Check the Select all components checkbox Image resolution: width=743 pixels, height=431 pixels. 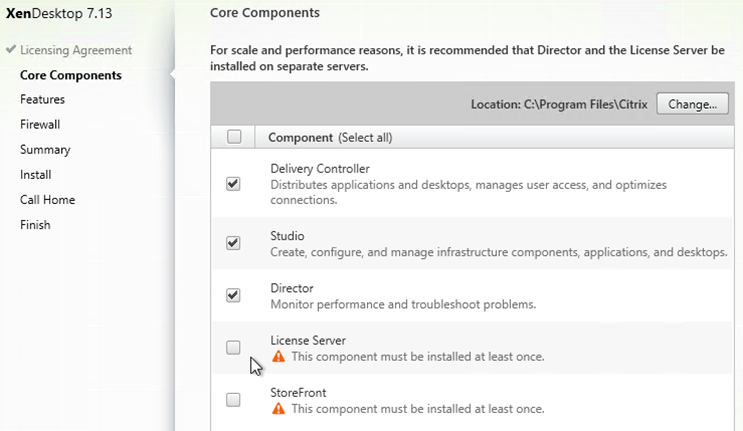[234, 137]
